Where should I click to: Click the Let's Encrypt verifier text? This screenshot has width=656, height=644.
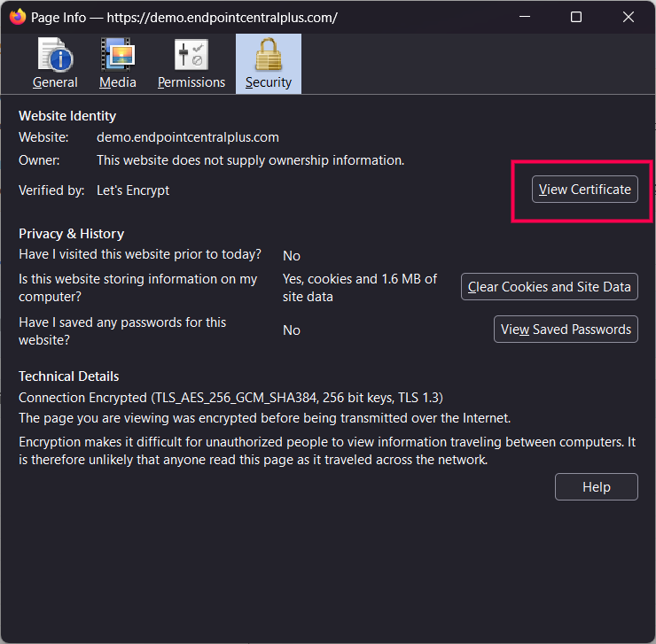(133, 190)
